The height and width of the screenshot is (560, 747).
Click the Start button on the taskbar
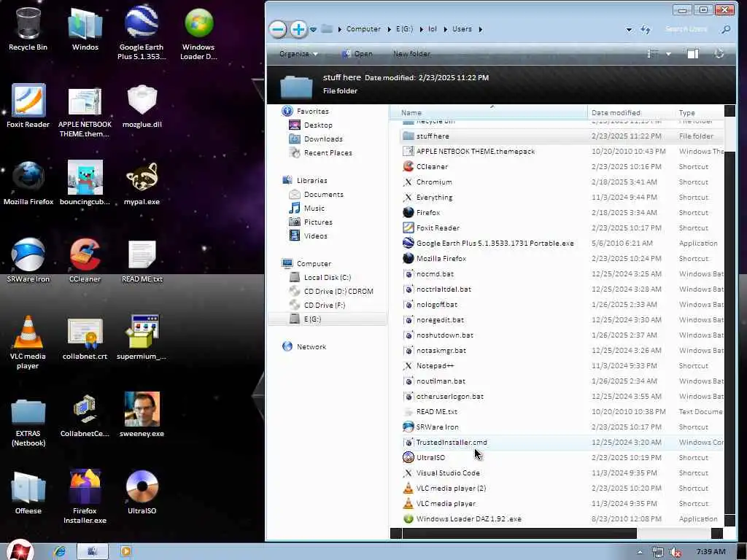pos(20,551)
